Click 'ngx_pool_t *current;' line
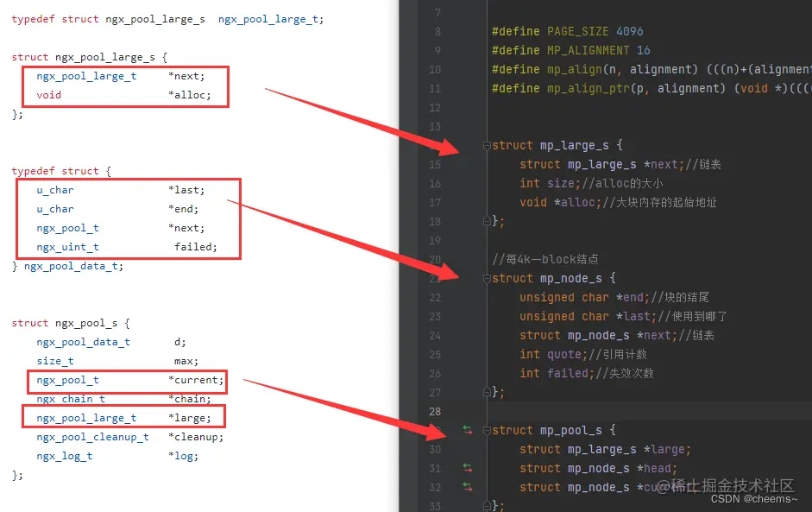This screenshot has height=512, width=812. click(x=130, y=381)
